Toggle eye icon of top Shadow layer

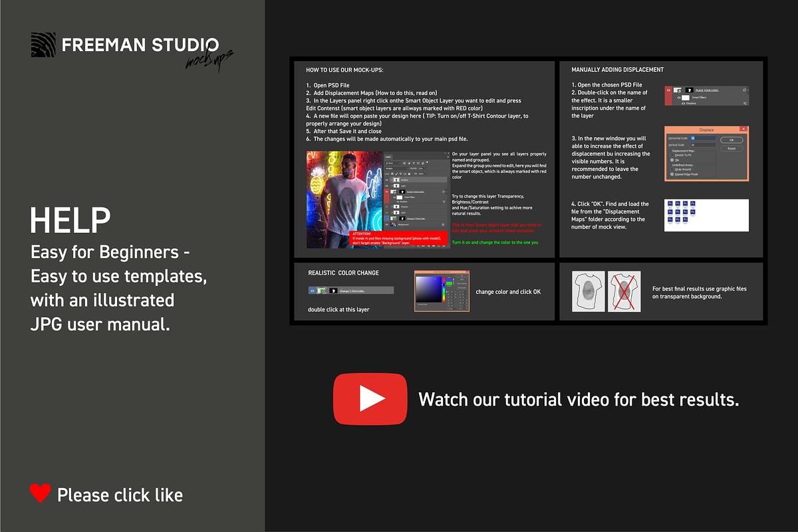(387, 180)
